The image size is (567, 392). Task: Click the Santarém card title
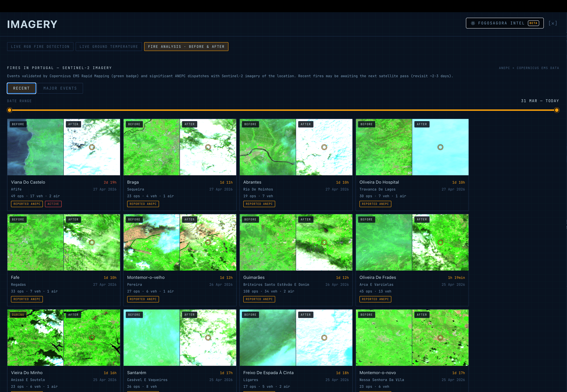coord(137,373)
